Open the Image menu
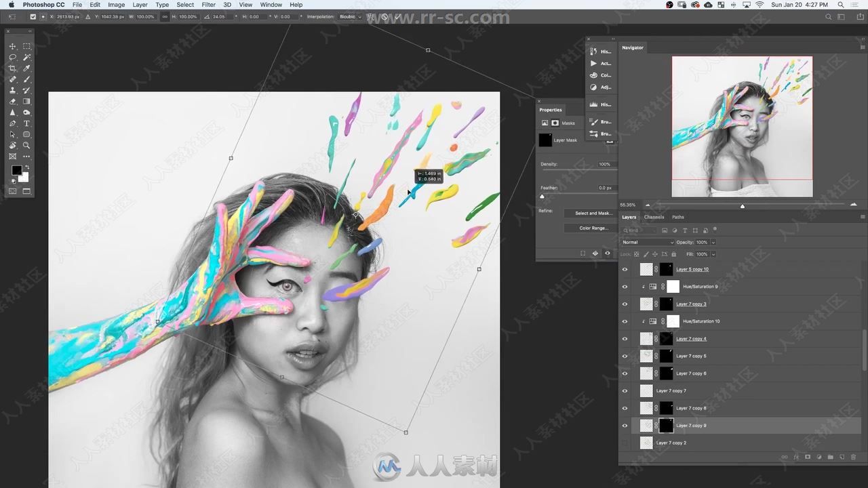Viewport: 868px width, 488px height. [x=116, y=5]
